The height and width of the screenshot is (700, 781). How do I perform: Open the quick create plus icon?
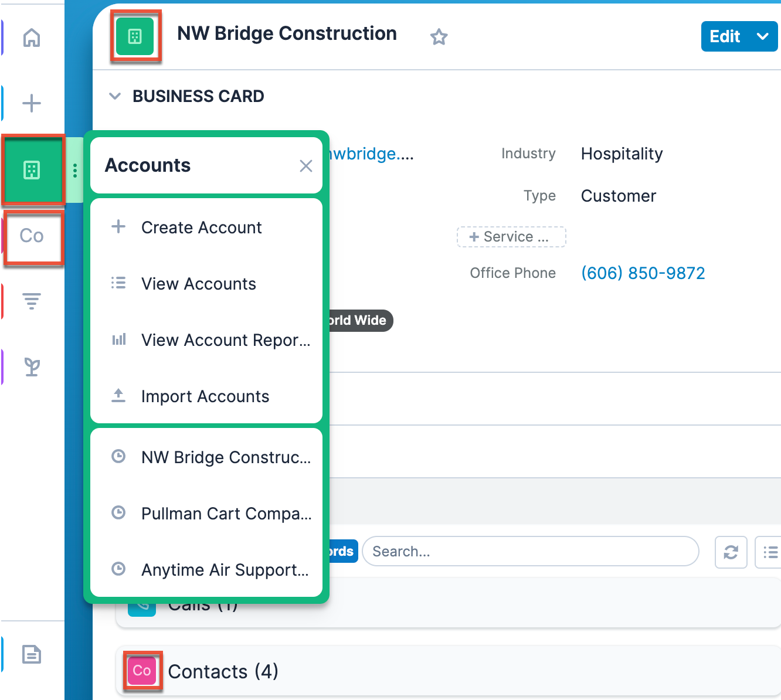32,103
